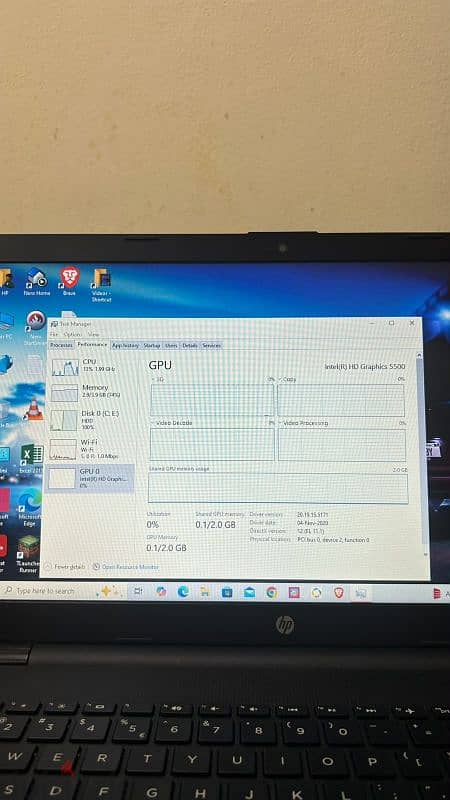
Task: Select the Memory performance item
Action: [x=92, y=392]
